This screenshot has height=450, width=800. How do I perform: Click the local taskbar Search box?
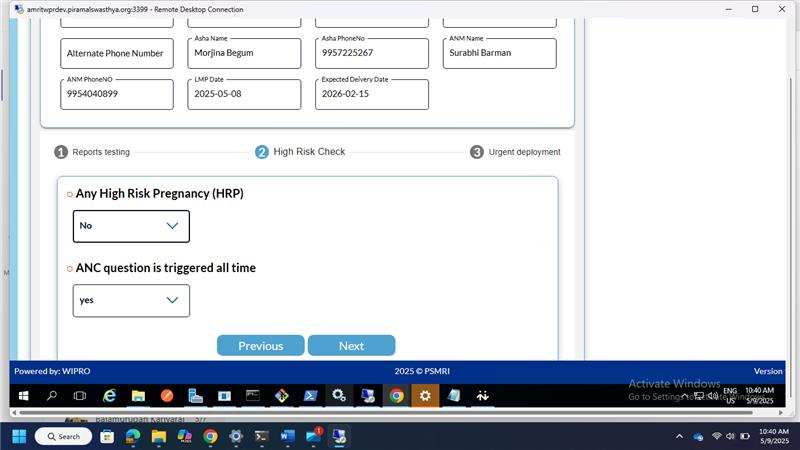pyautogui.click(x=63, y=437)
